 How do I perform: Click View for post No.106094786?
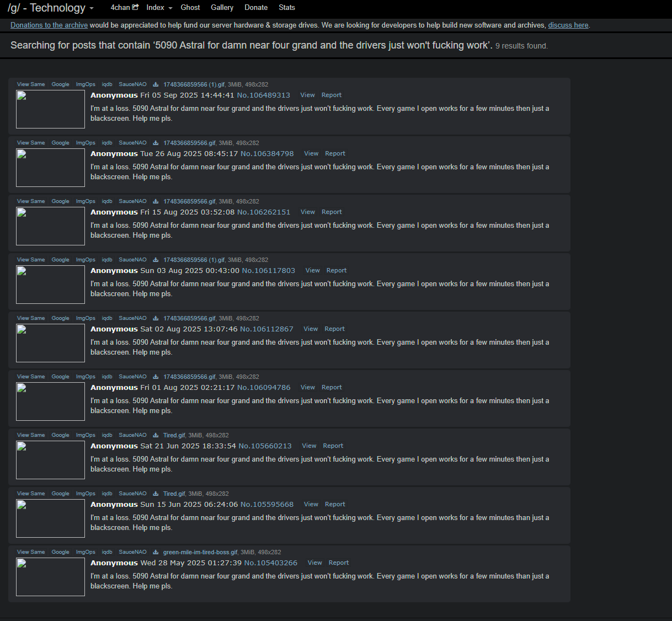point(308,387)
